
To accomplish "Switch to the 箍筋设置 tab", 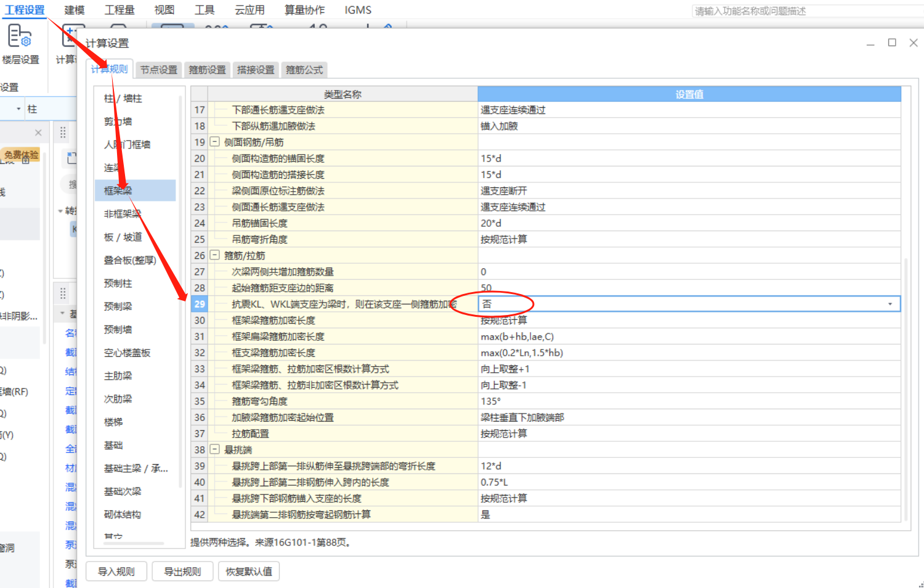I will tap(207, 70).
